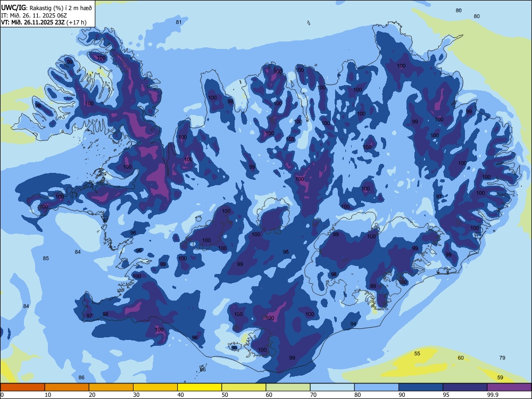Pick the purple above-99.9 legend swatch
532x399 pixels.
pyautogui.click(x=509, y=387)
